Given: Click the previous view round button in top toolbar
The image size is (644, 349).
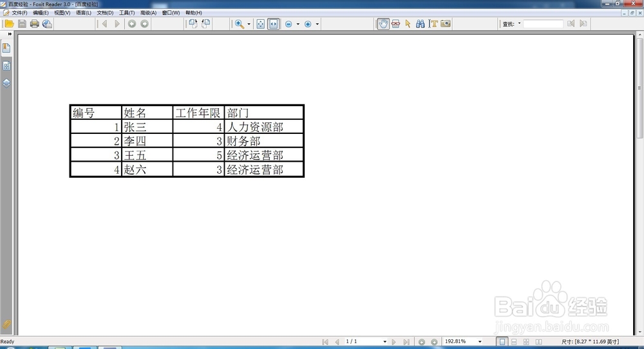Looking at the screenshot, I should tap(132, 24).
